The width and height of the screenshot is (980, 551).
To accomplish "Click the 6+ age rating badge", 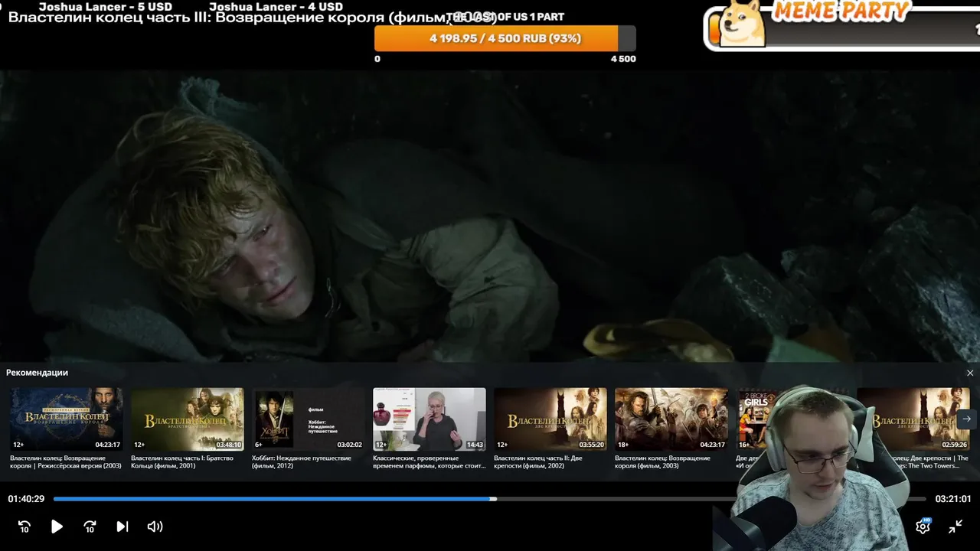I will click(259, 444).
